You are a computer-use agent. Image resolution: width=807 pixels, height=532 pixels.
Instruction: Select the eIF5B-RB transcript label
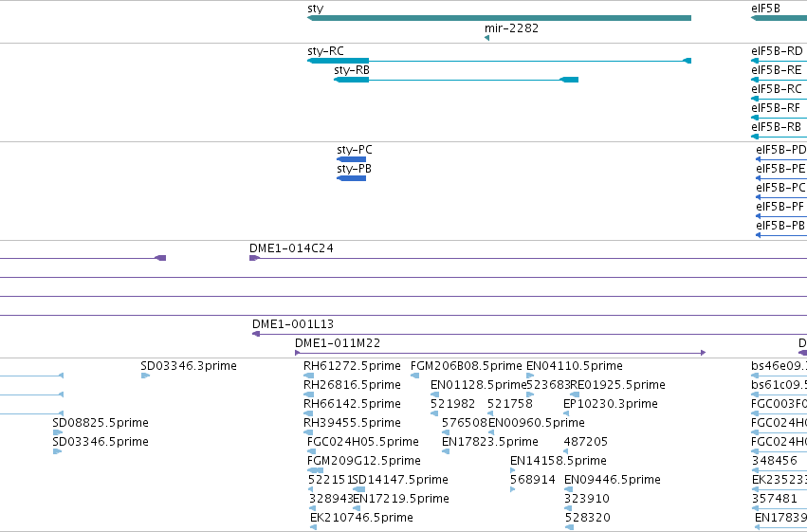pyautogui.click(x=776, y=128)
